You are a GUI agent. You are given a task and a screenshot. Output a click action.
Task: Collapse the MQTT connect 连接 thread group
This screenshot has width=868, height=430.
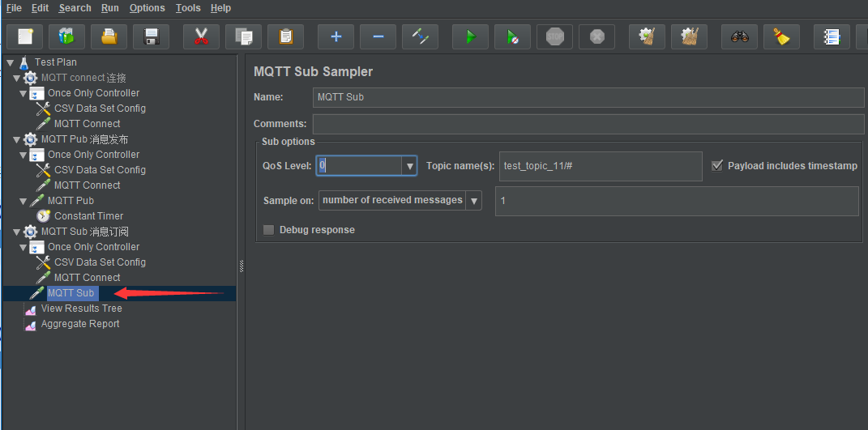[x=16, y=78]
